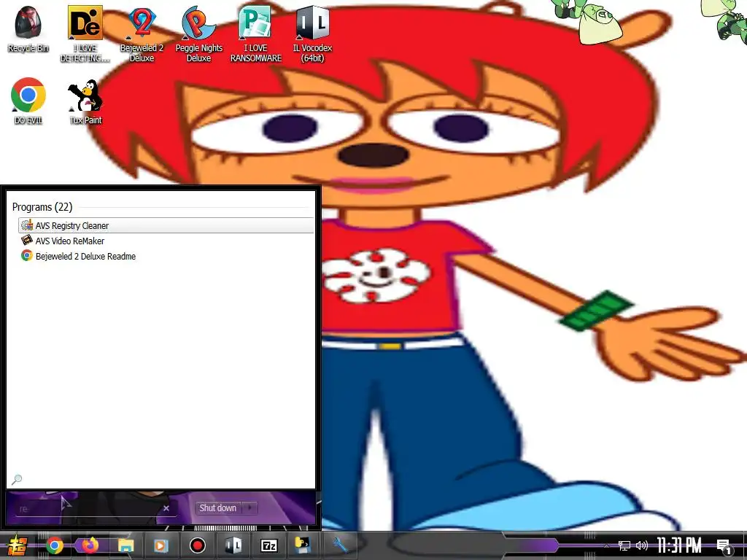Select IL Vocodex (64bit) desktop icon

point(312,34)
